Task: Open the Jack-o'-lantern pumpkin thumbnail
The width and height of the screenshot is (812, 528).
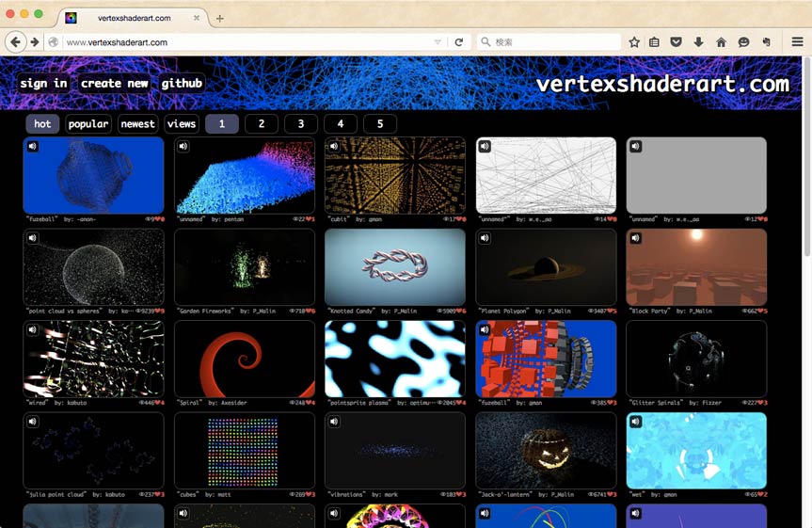Action: pos(546,451)
